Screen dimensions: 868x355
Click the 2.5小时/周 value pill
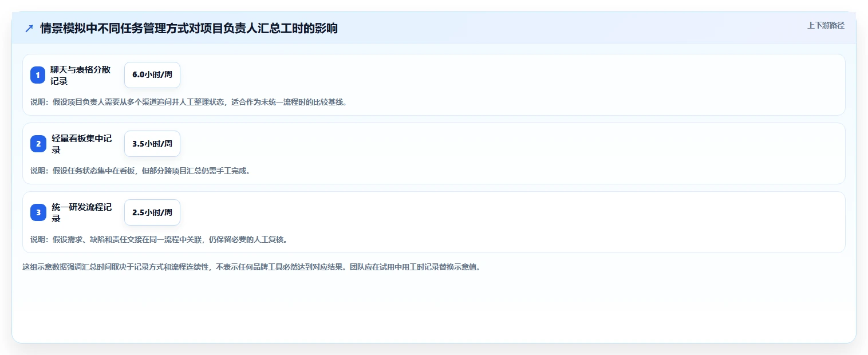(x=152, y=212)
